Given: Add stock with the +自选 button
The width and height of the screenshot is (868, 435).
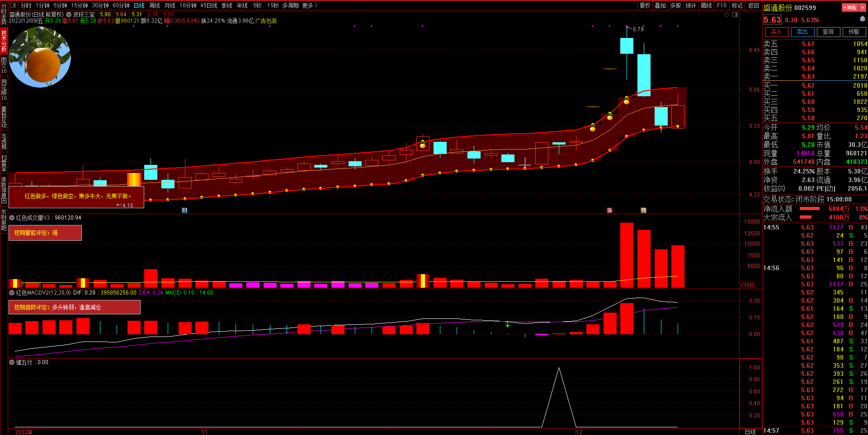Looking at the screenshot, I should 850,7.
